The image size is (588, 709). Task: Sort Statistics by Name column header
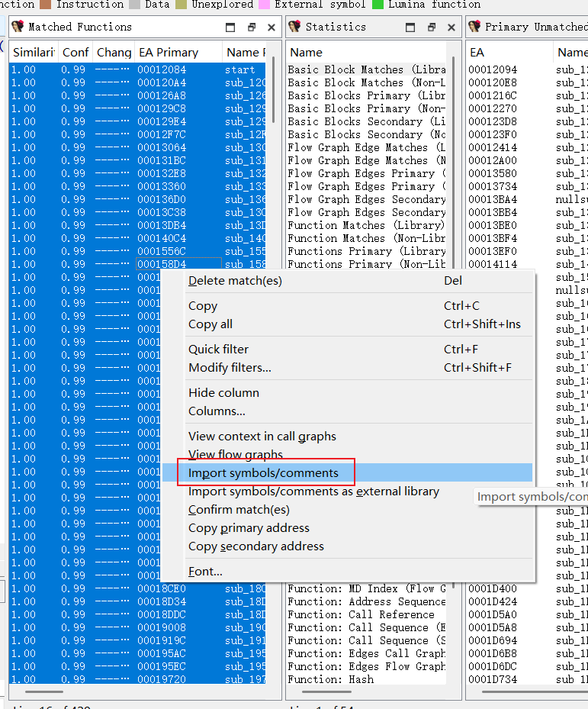pyautogui.click(x=366, y=53)
